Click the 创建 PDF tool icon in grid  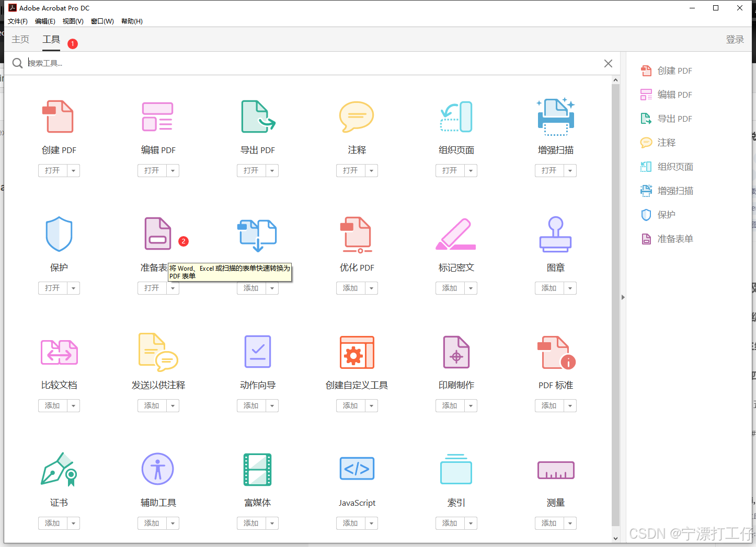point(58,117)
